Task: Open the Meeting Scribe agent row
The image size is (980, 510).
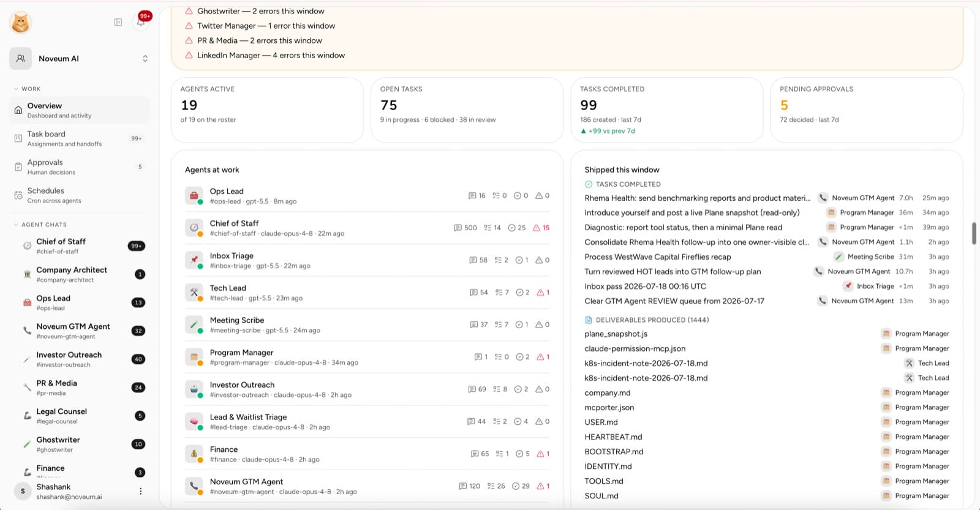Action: tap(367, 324)
